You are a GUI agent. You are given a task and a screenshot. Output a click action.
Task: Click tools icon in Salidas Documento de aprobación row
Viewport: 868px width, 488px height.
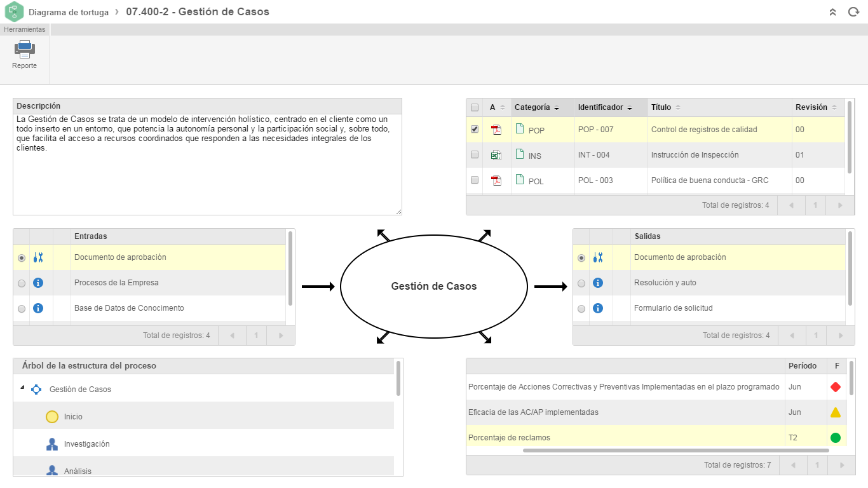597,257
